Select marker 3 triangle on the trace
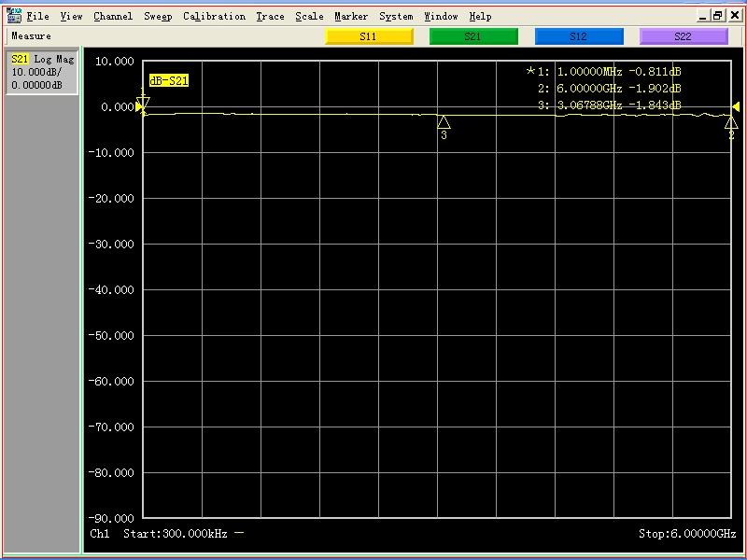 444,122
